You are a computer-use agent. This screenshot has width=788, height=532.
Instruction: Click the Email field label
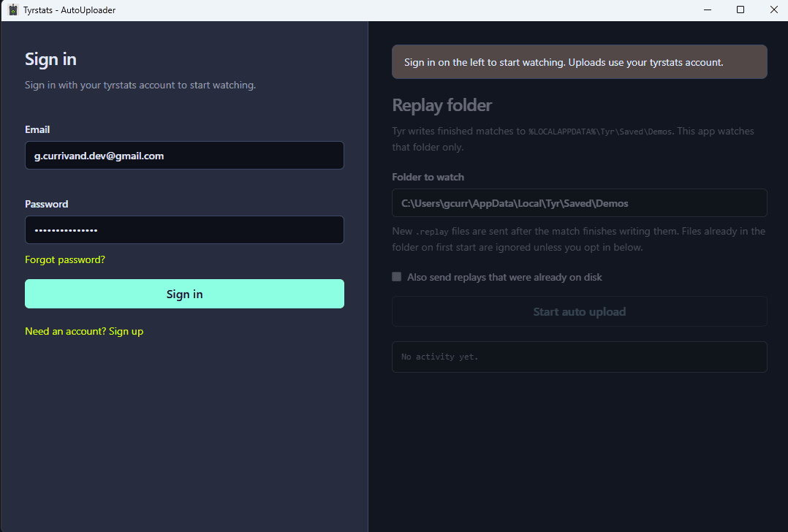pos(37,129)
